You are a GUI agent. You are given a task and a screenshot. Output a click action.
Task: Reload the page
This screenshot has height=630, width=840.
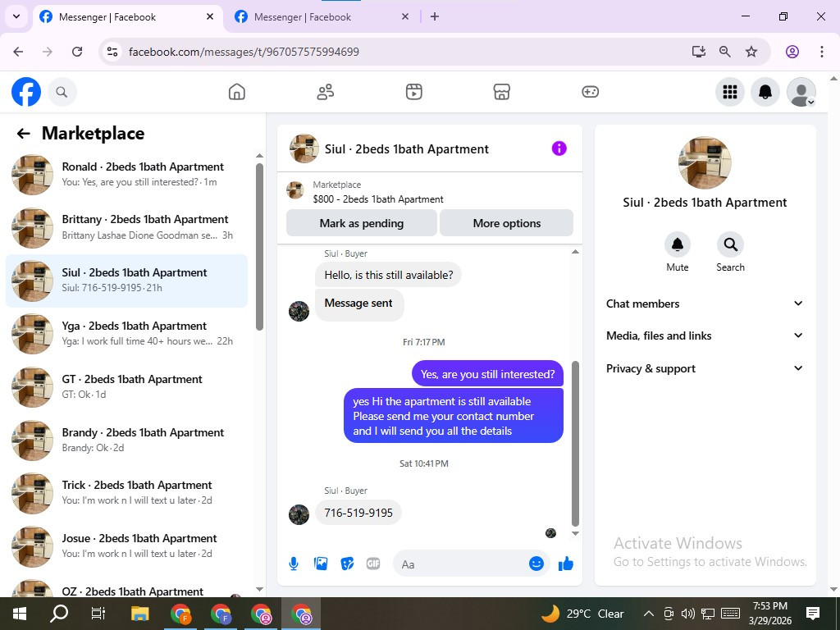[x=77, y=52]
